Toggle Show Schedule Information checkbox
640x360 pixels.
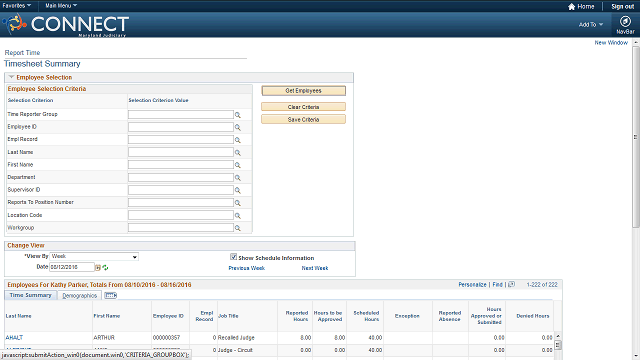(233, 257)
